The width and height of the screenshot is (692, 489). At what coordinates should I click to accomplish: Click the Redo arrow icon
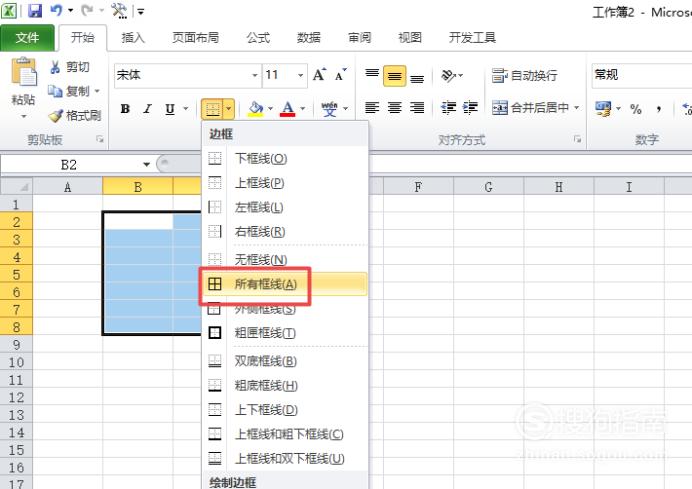coord(87,10)
